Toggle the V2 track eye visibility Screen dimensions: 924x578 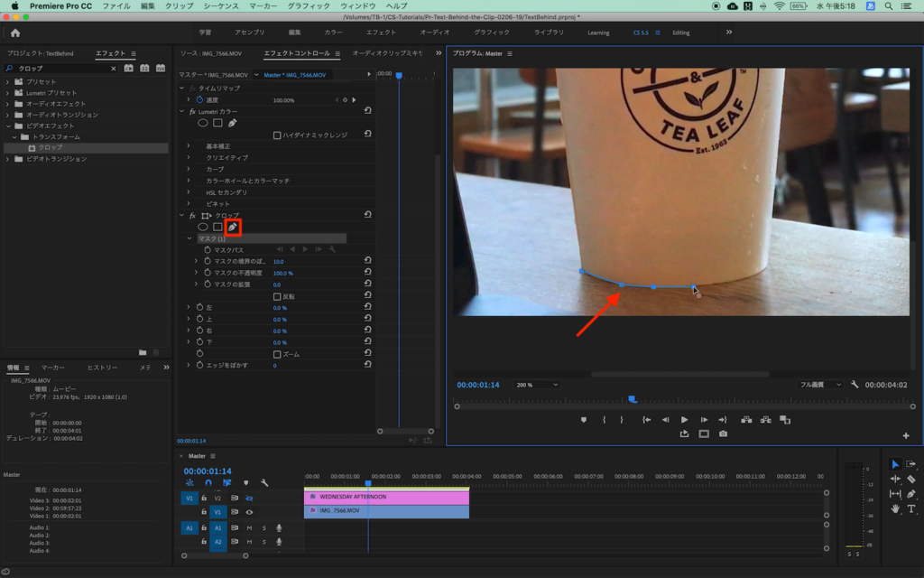tap(249, 498)
